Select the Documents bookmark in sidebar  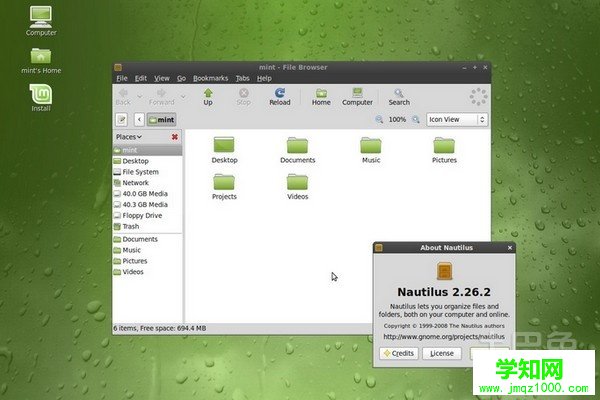[x=147, y=239]
